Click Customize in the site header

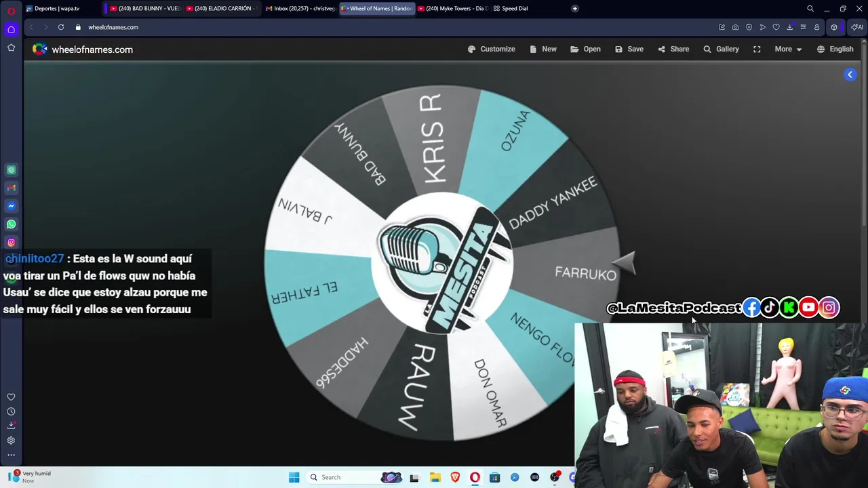point(491,49)
